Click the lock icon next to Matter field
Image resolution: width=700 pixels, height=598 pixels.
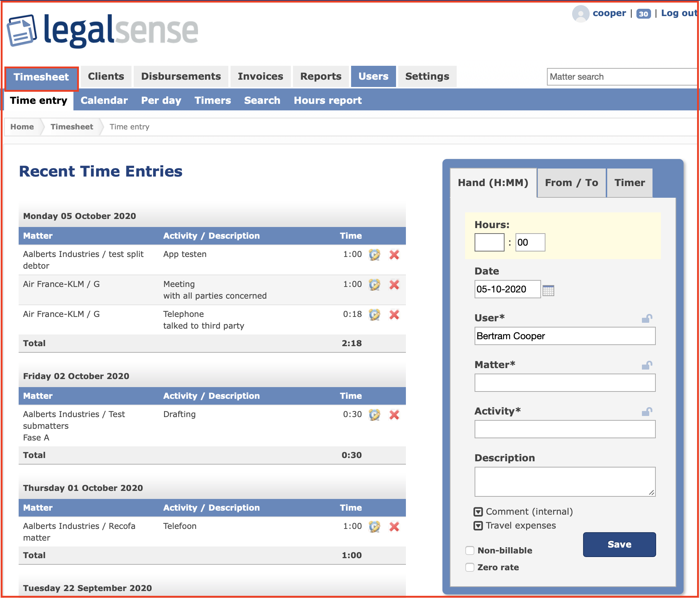(x=647, y=365)
